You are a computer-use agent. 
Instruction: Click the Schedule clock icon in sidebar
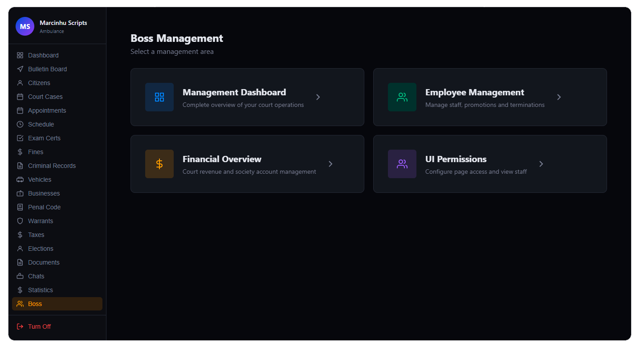coord(20,124)
